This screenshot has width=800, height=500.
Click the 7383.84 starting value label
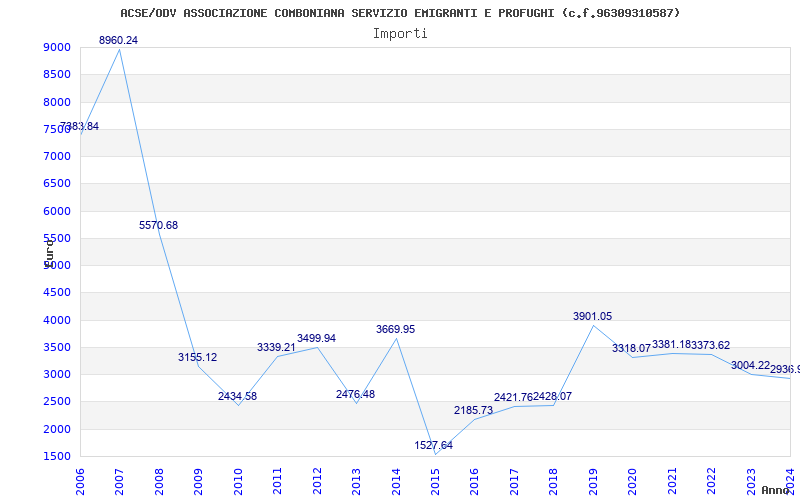click(x=79, y=127)
